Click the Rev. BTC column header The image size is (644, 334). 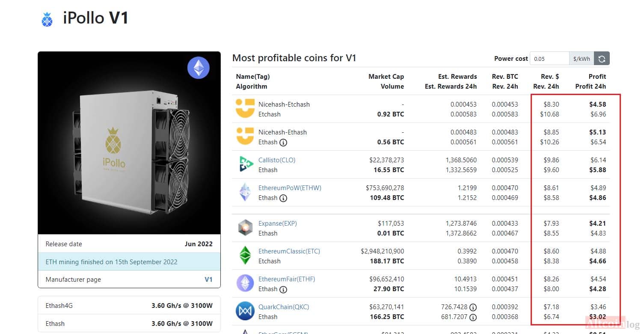coord(505,77)
